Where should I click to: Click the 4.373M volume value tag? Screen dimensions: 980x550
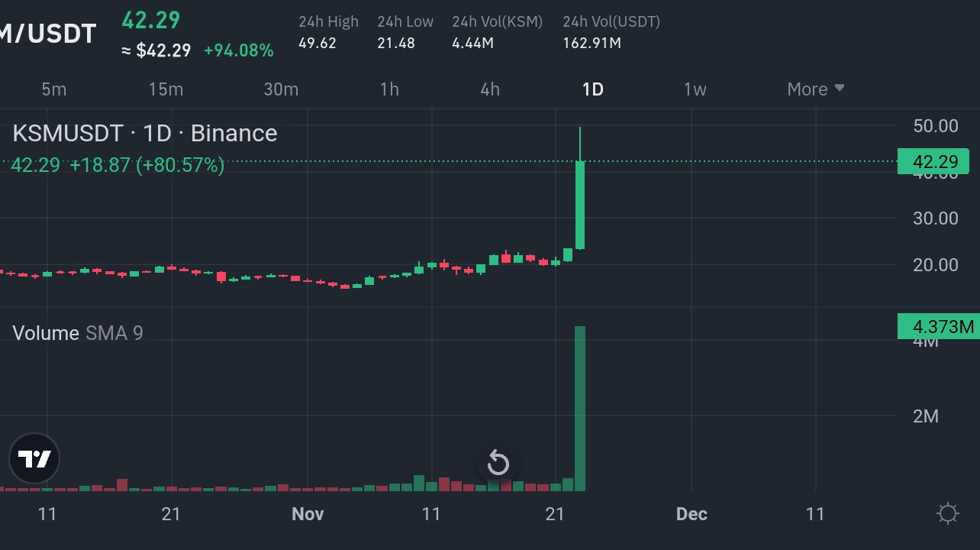pos(937,326)
